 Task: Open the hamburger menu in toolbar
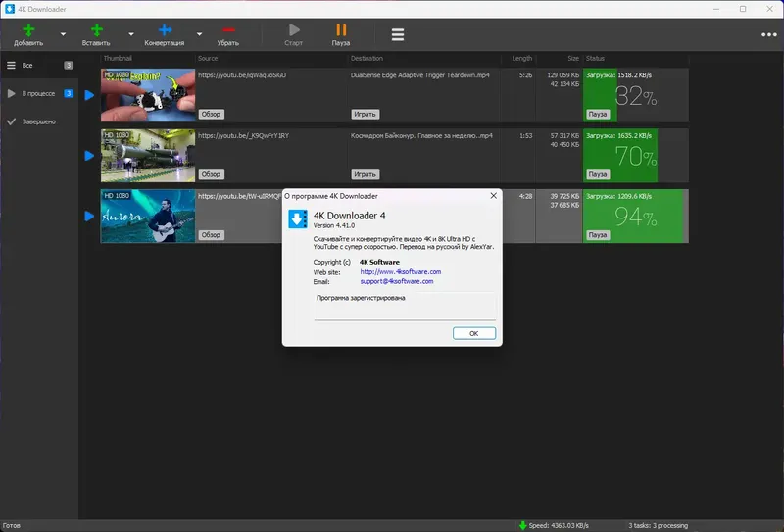(x=398, y=34)
